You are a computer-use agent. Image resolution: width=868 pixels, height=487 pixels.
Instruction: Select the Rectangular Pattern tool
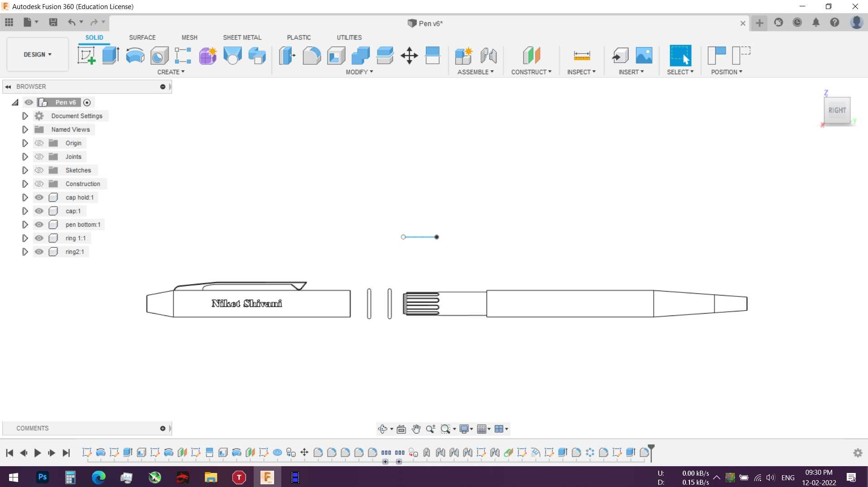pos(183,56)
